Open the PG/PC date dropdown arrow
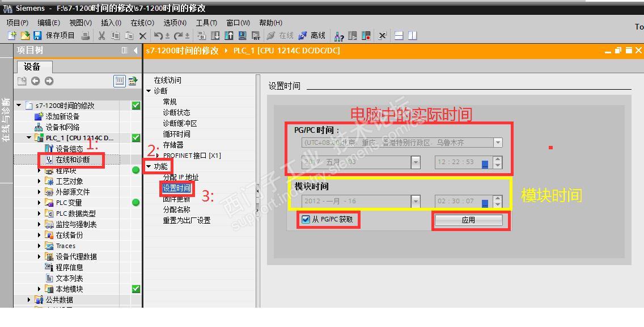 click(x=416, y=162)
